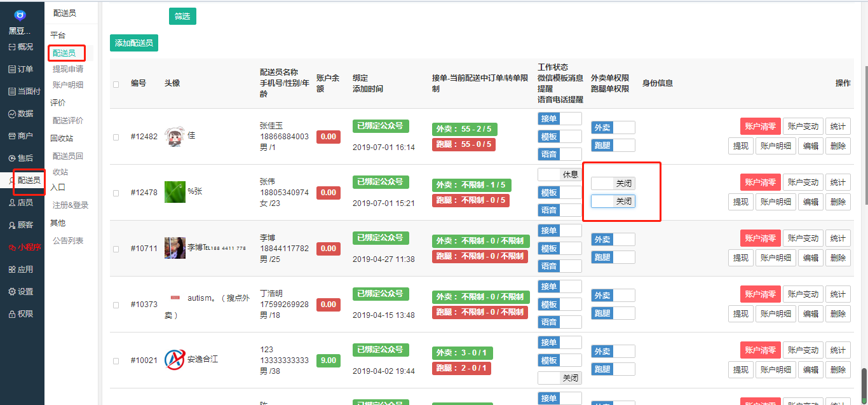
Task: Click the blue app logo above 黑豆
Action: (x=20, y=15)
